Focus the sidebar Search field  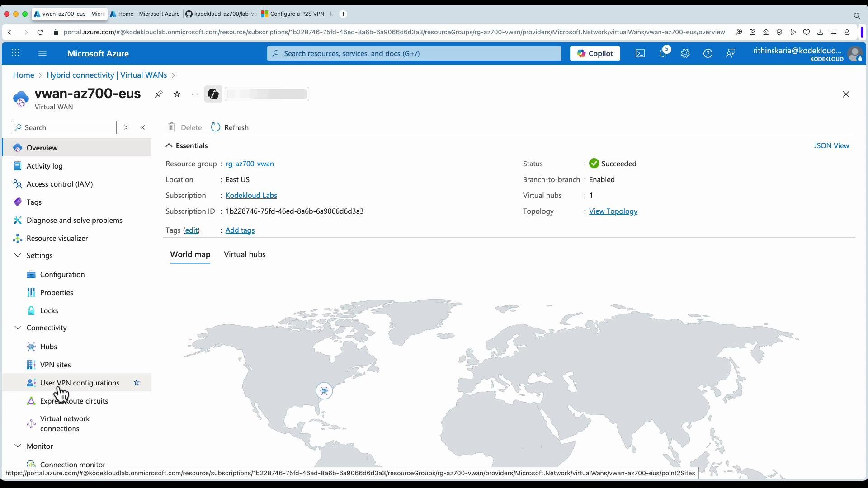point(64,127)
